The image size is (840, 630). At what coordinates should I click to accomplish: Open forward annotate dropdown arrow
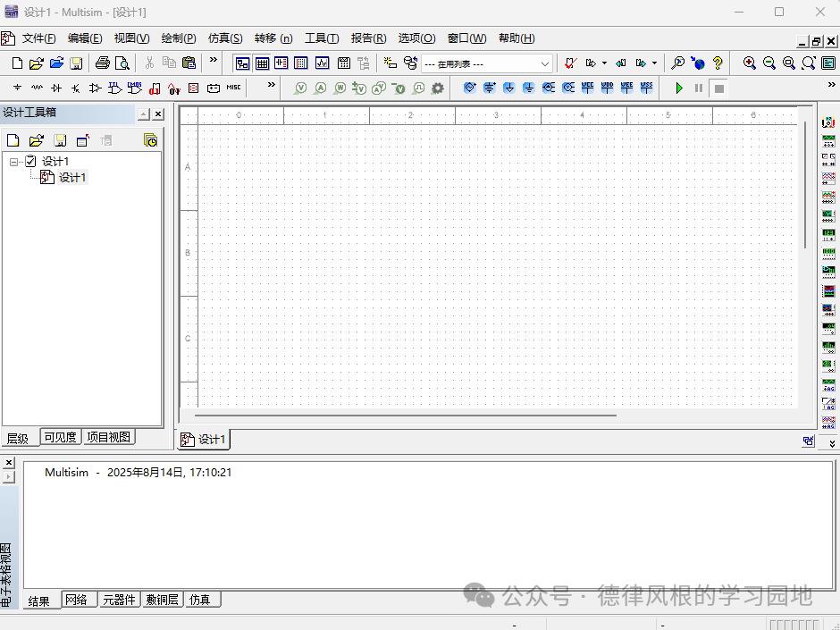(604, 63)
